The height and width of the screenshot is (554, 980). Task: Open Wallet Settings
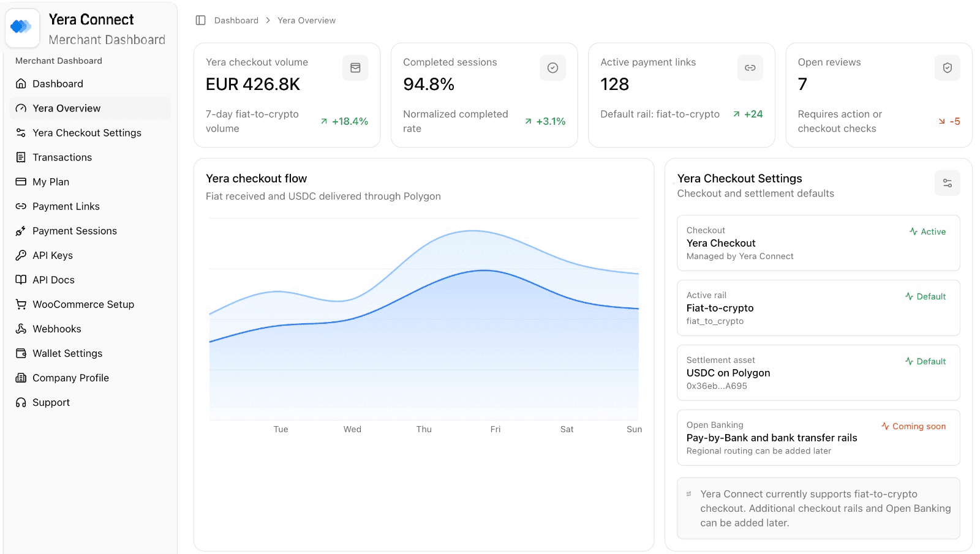tap(90, 353)
